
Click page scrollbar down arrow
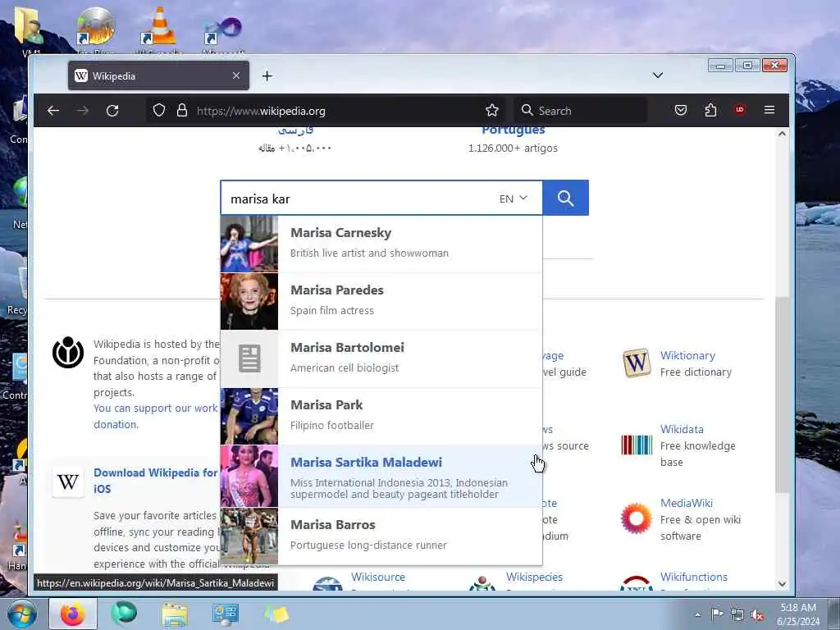(x=782, y=583)
